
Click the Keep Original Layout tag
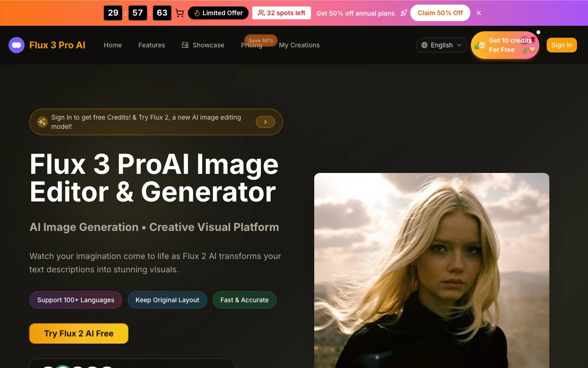point(167,300)
